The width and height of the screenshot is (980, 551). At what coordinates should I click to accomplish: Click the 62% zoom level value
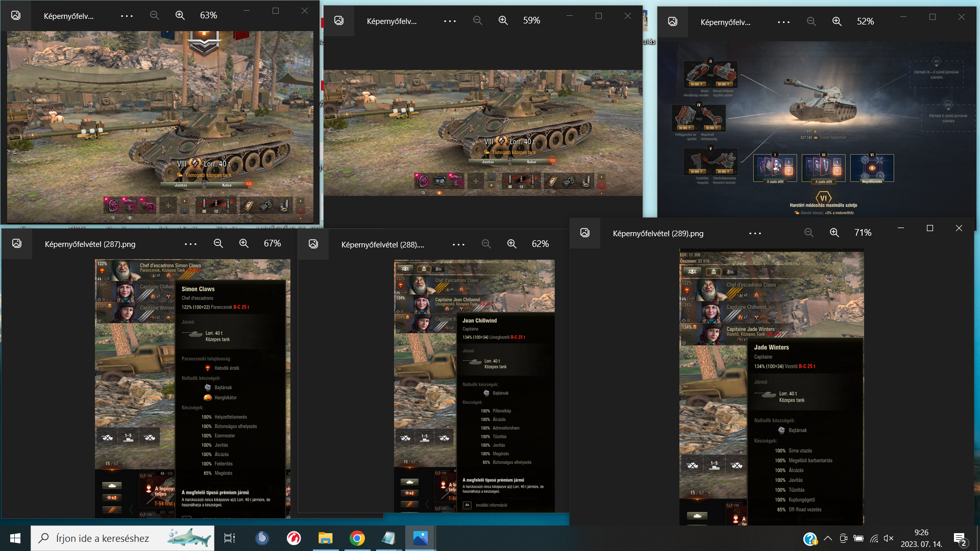pos(541,244)
